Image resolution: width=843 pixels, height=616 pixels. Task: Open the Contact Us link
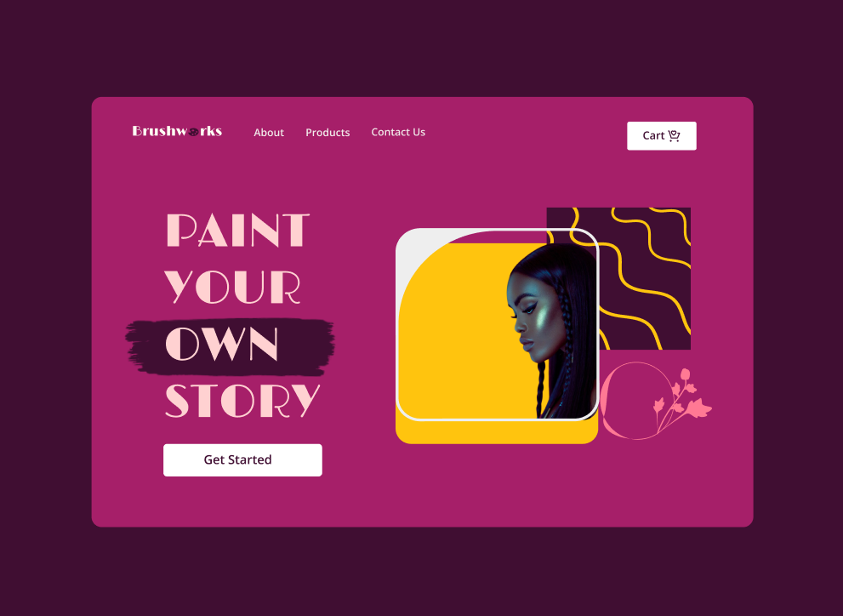click(398, 132)
